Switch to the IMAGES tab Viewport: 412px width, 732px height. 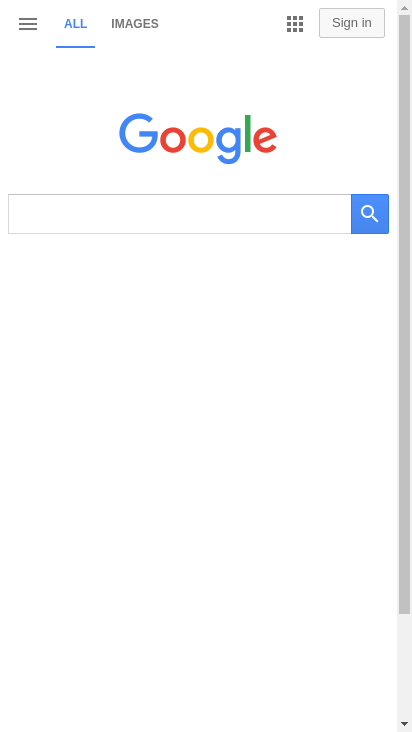click(x=135, y=24)
